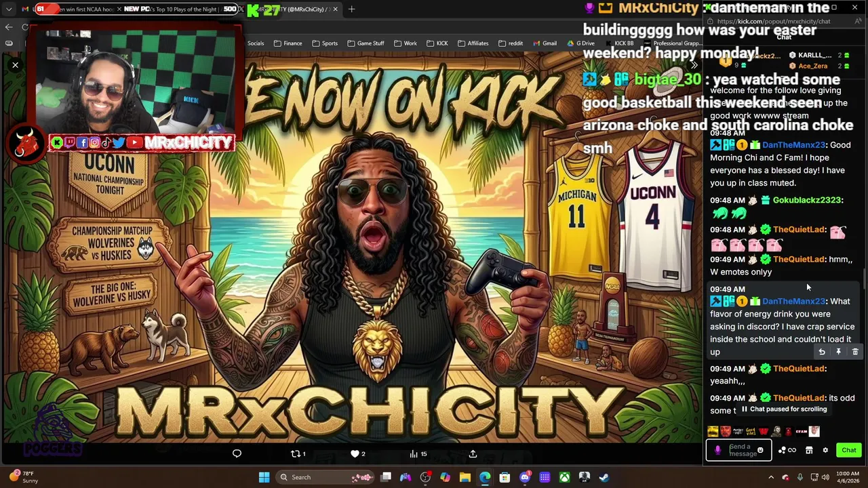Screen dimensions: 868x488
Task: Open the Socials bookmark folder
Action: click(x=256, y=43)
